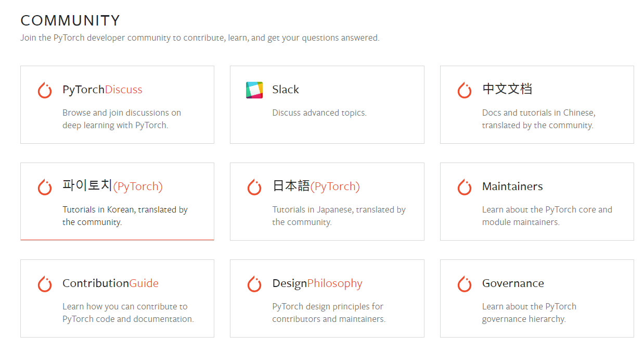Viewport: 644px width, 349px height.
Task: Visit the Design Philosophy title link
Action: (317, 283)
